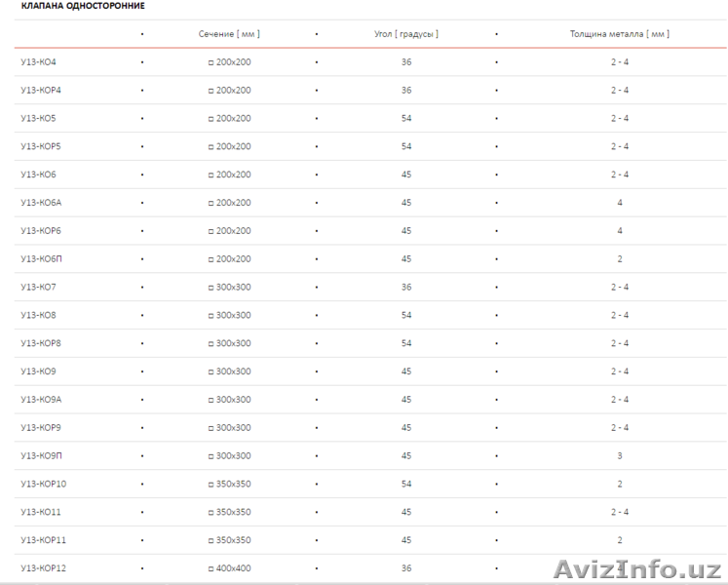The image size is (728, 585).
Task: Click the У13-КО9А model name
Action: pos(41,400)
